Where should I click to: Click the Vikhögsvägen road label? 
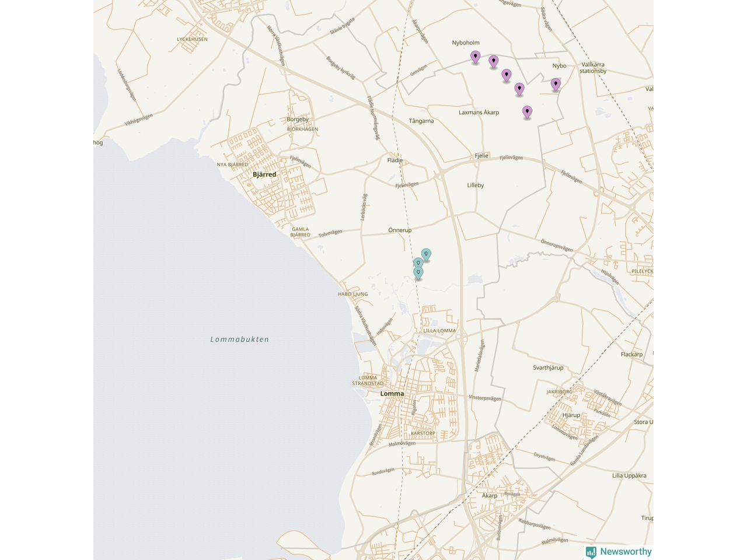click(x=138, y=120)
